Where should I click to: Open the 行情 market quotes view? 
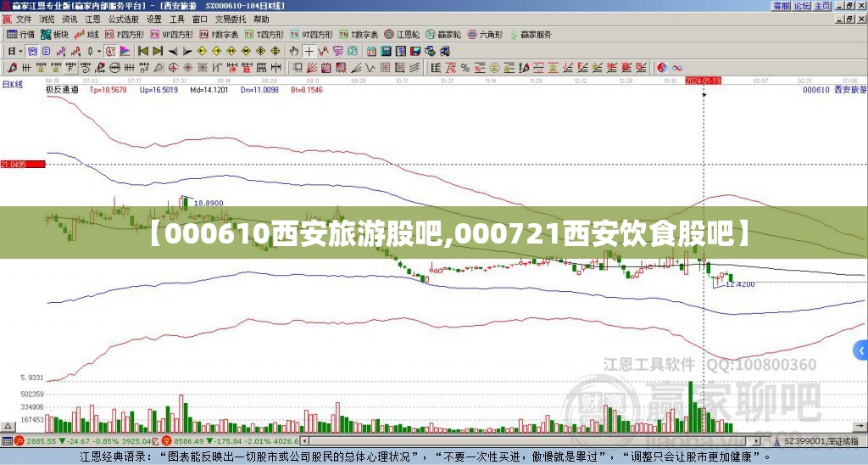20,34
